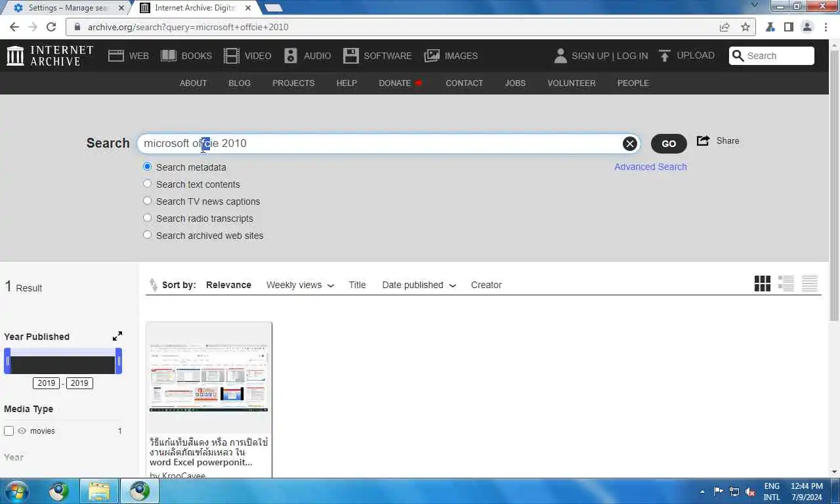Open Windows Start menu

click(x=16, y=491)
